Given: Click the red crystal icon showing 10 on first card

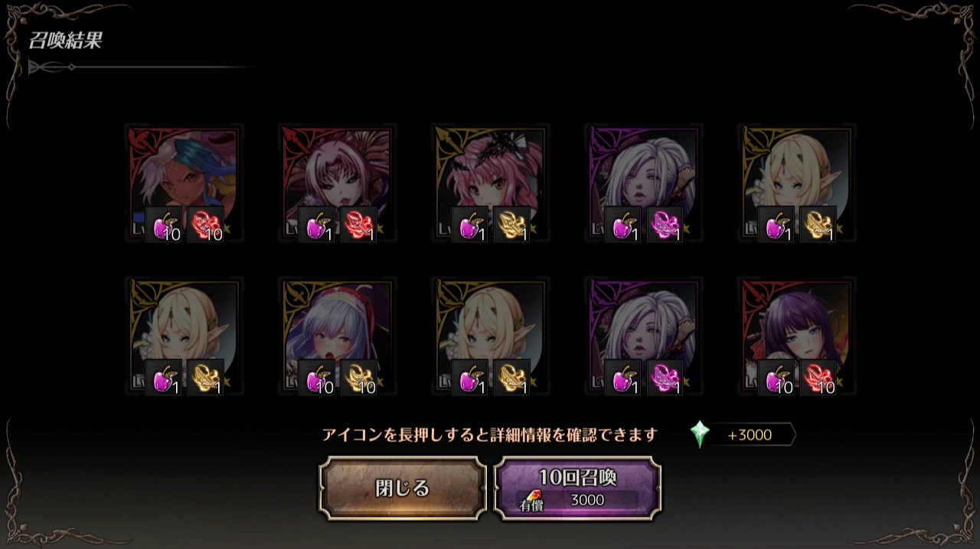Looking at the screenshot, I should point(206,224).
